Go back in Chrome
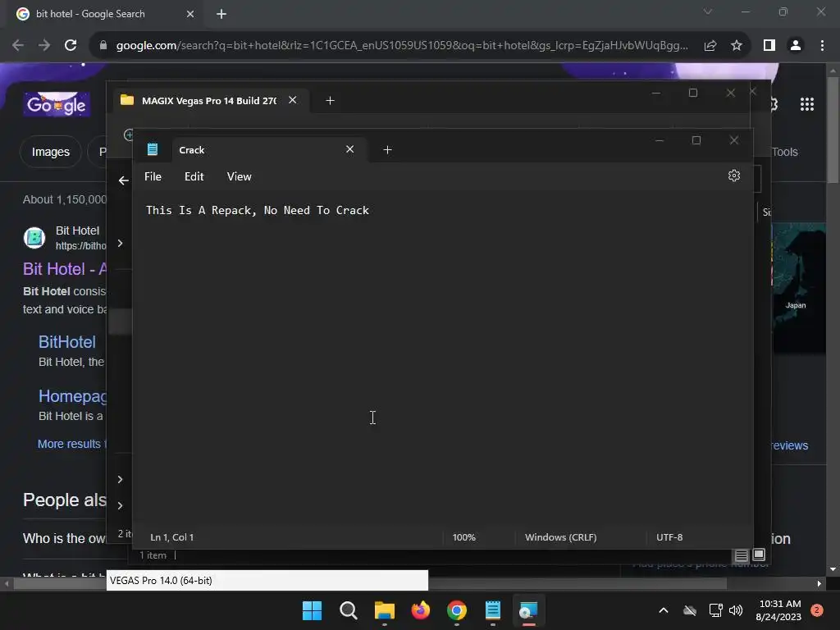Viewport: 840px width, 630px height. tap(18, 46)
